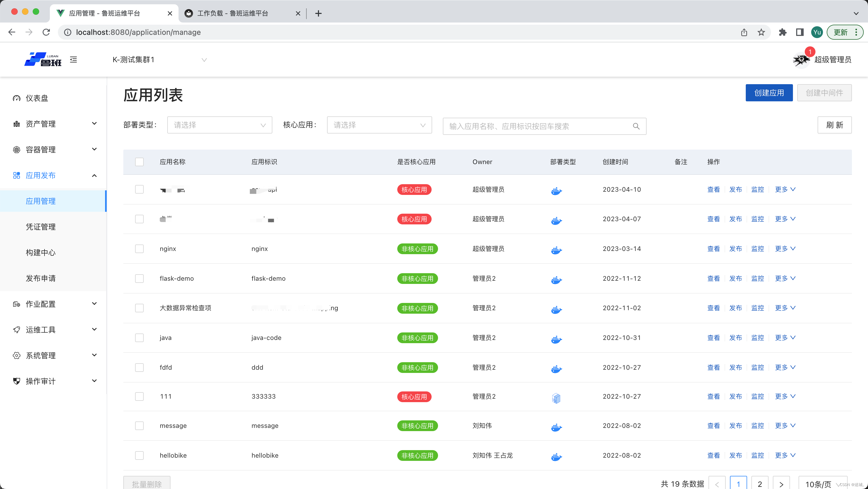The image size is (868, 489).
Task: Check the hellobike row checkbox
Action: coord(139,455)
